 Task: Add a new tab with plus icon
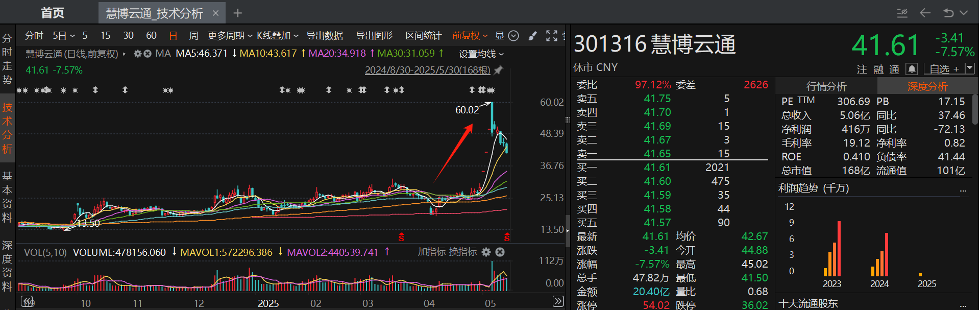(x=238, y=13)
